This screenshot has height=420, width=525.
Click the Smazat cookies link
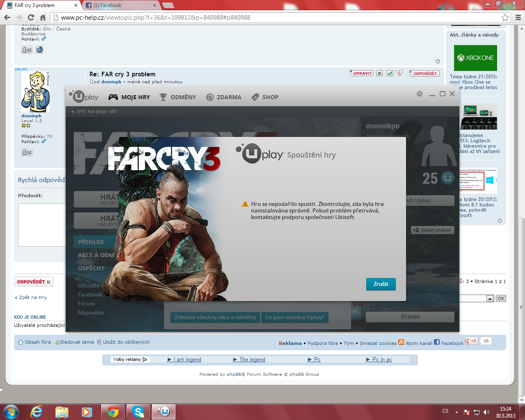point(378,343)
